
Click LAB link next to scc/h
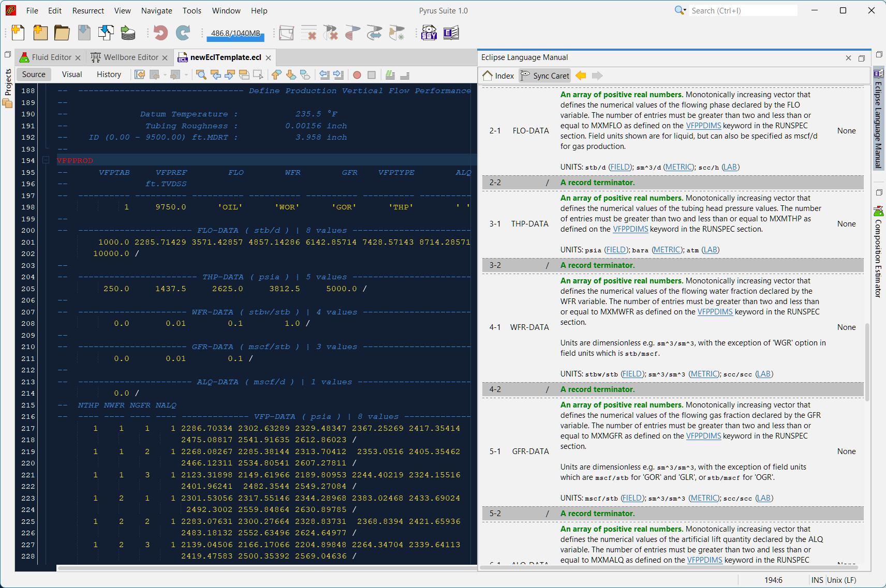pos(730,167)
